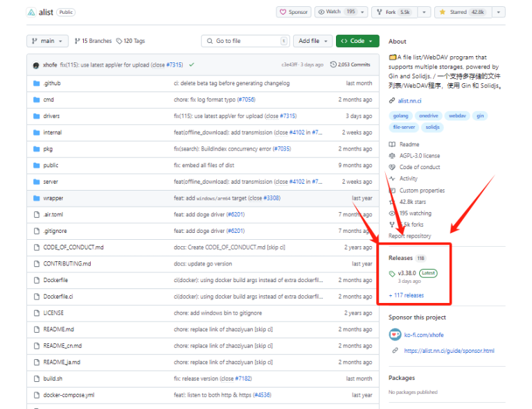The height and width of the screenshot is (409, 532).
Task: Expand the Fork options dropdown arrow
Action: click(423, 12)
